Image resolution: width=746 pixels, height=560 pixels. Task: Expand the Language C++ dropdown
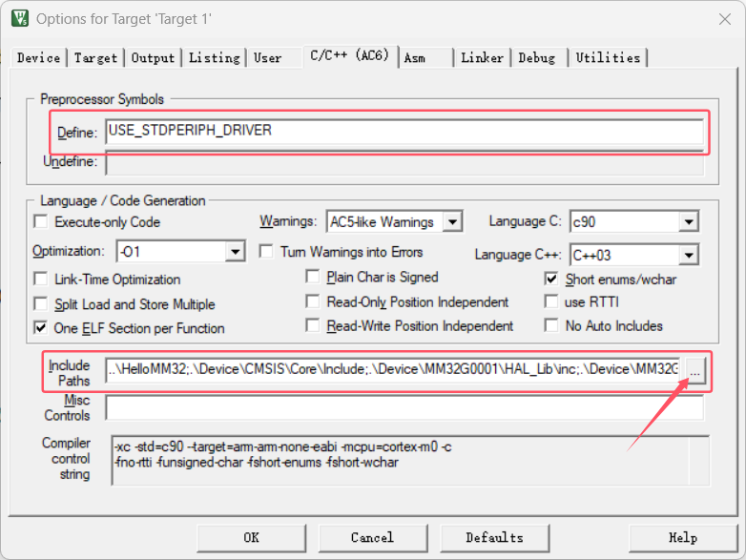coord(688,255)
